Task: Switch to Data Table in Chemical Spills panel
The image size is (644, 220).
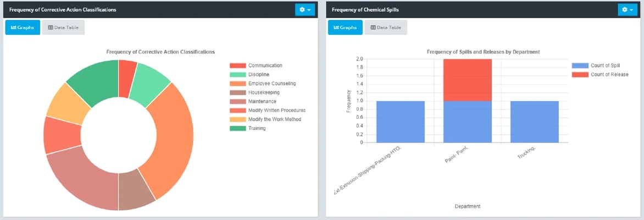Action: (386, 28)
